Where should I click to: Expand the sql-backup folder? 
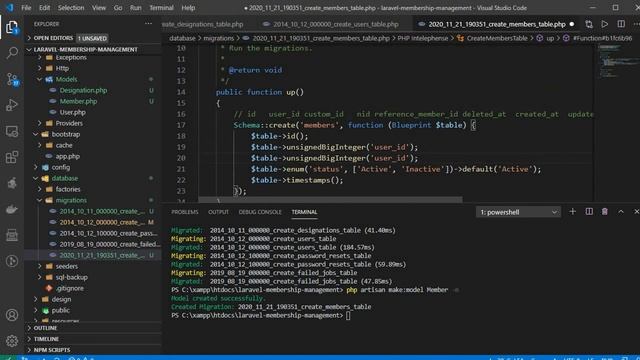71,278
